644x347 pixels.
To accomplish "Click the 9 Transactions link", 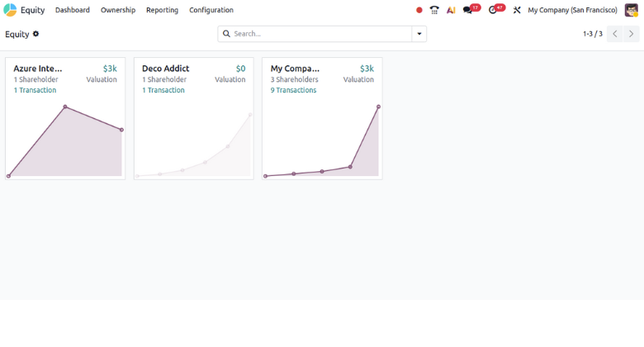I will [x=293, y=90].
